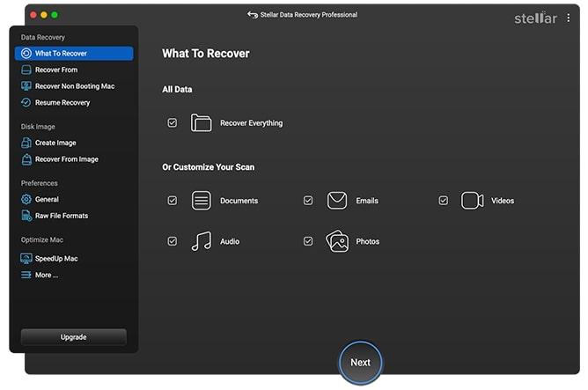Open Recover From text in sidebar

pyautogui.click(x=56, y=70)
